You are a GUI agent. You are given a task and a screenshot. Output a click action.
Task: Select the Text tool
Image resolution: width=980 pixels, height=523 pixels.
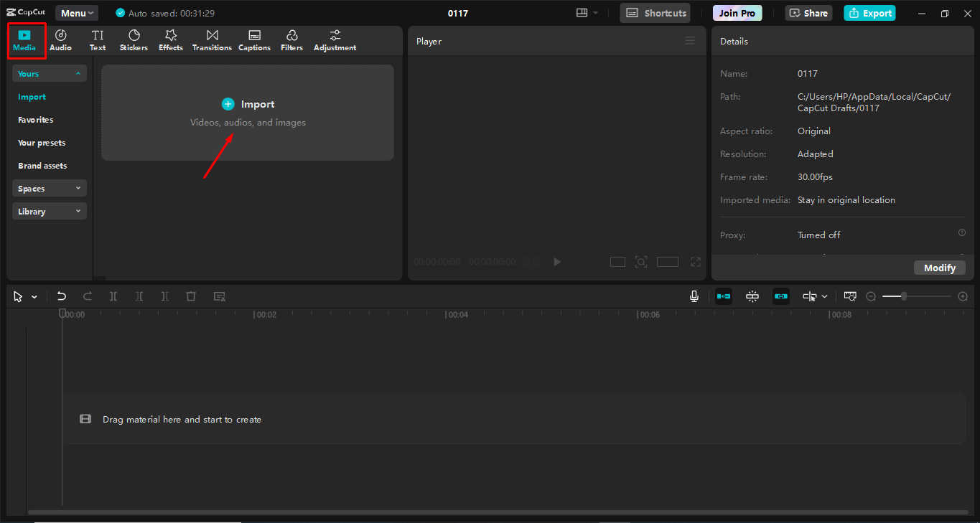click(x=98, y=39)
